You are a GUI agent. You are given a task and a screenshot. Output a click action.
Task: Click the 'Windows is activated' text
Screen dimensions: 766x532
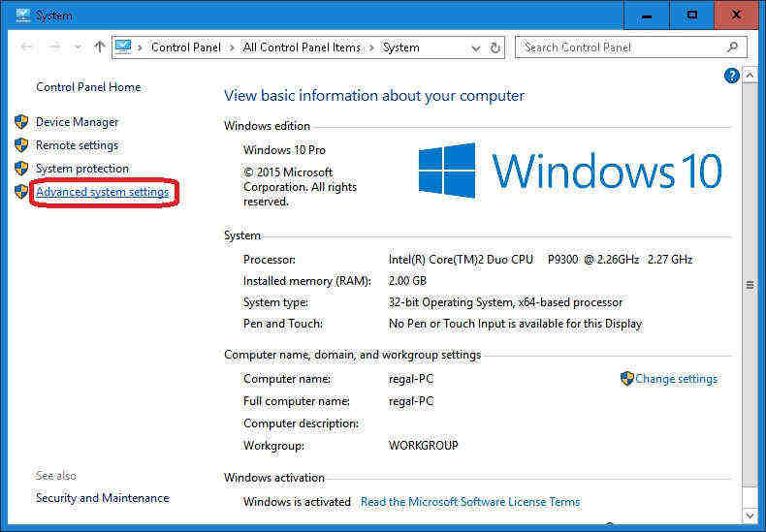click(297, 502)
